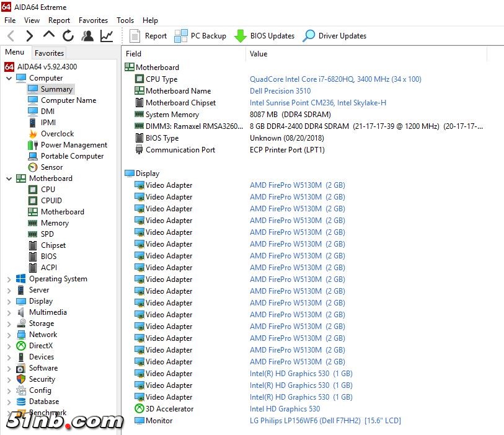Image resolution: width=504 pixels, height=435 pixels.
Task: Open BIOS Updates from toolbar
Action: pos(264,36)
